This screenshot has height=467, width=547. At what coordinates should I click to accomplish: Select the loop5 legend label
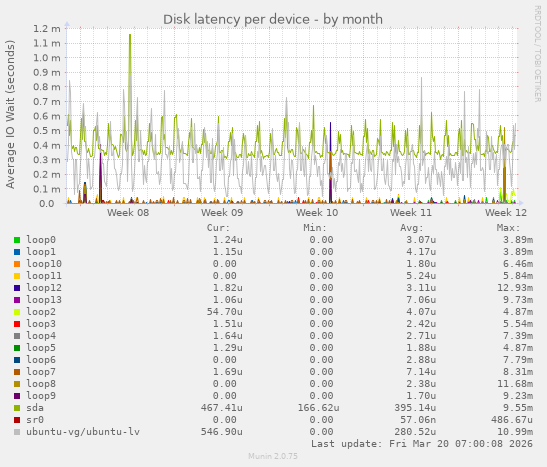point(41,348)
